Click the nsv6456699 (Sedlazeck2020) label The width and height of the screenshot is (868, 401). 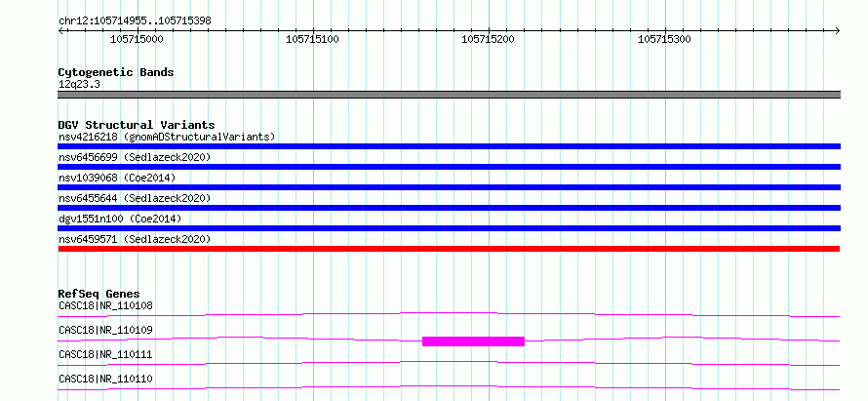point(135,157)
